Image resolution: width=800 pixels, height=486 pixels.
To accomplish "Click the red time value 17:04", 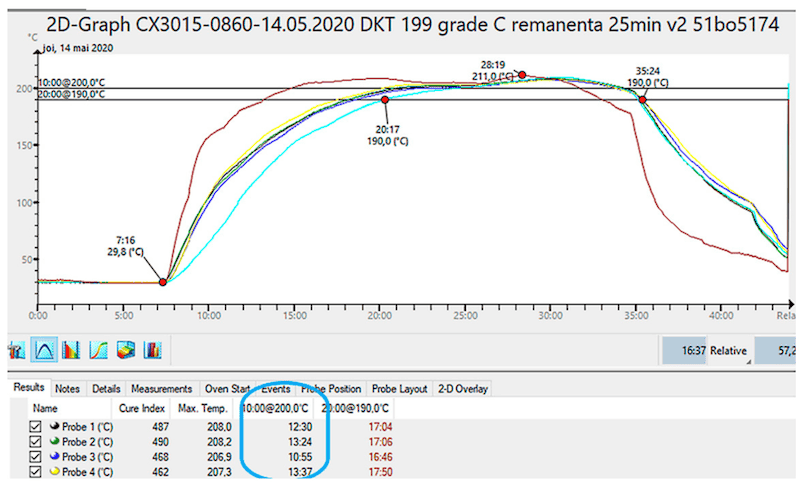I will coord(380,427).
